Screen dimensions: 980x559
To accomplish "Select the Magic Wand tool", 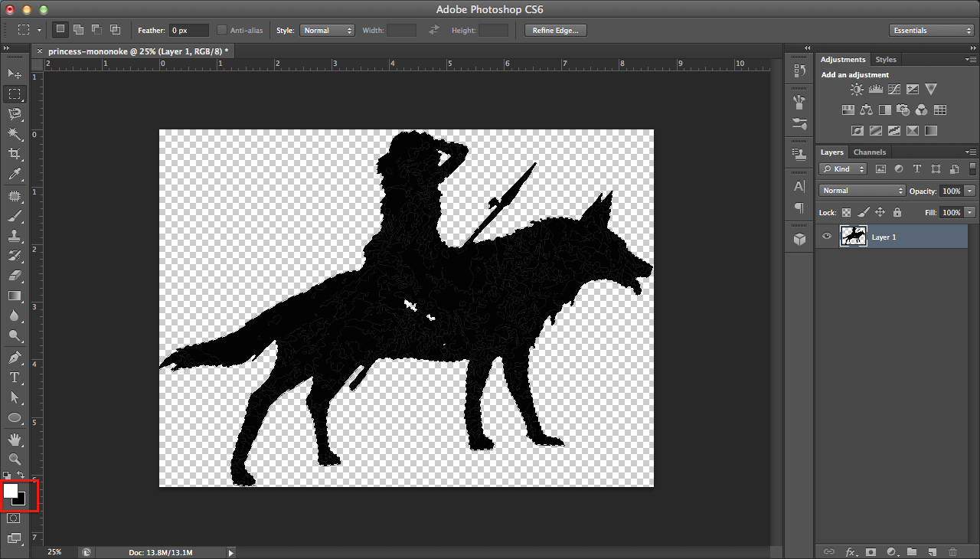I will click(x=15, y=134).
